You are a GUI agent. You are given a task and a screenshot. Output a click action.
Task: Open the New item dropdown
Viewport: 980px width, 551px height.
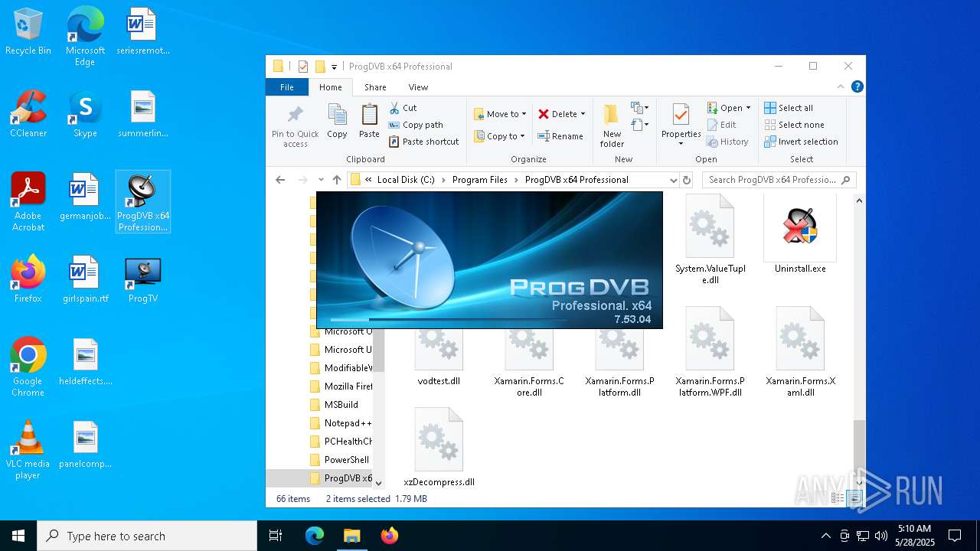point(640,108)
